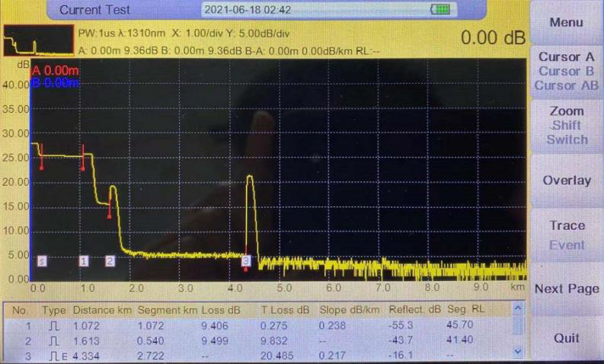Select Event view
The width and height of the screenshot is (604, 364).
(x=567, y=245)
